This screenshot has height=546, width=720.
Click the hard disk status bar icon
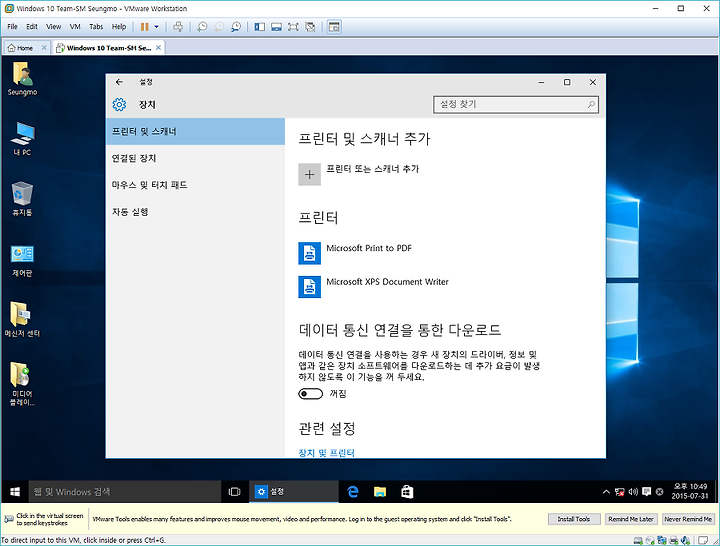[638, 540]
